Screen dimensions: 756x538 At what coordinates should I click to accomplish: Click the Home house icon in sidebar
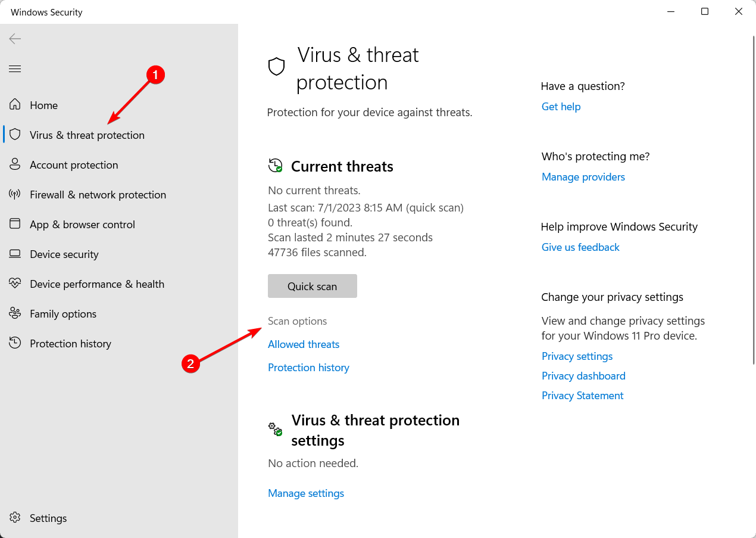click(15, 105)
